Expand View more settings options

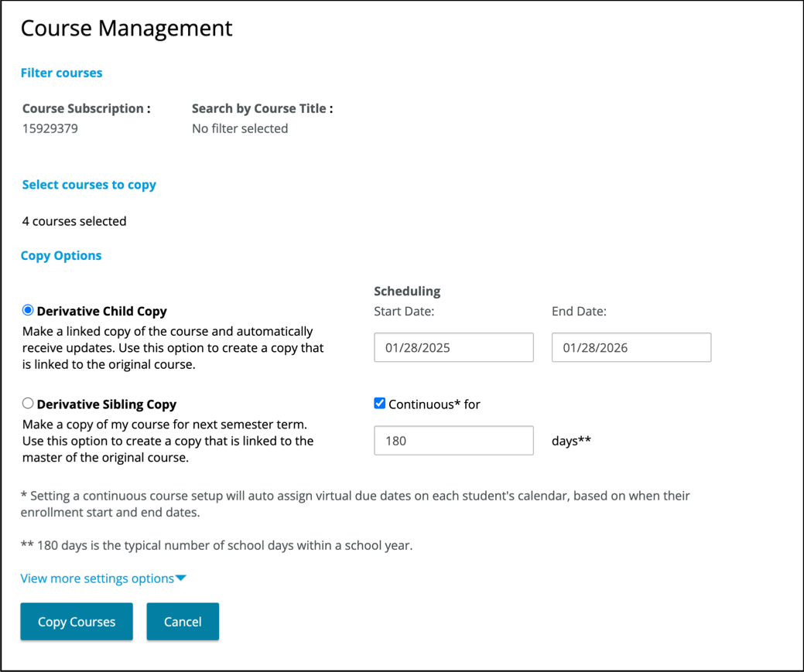tap(97, 578)
